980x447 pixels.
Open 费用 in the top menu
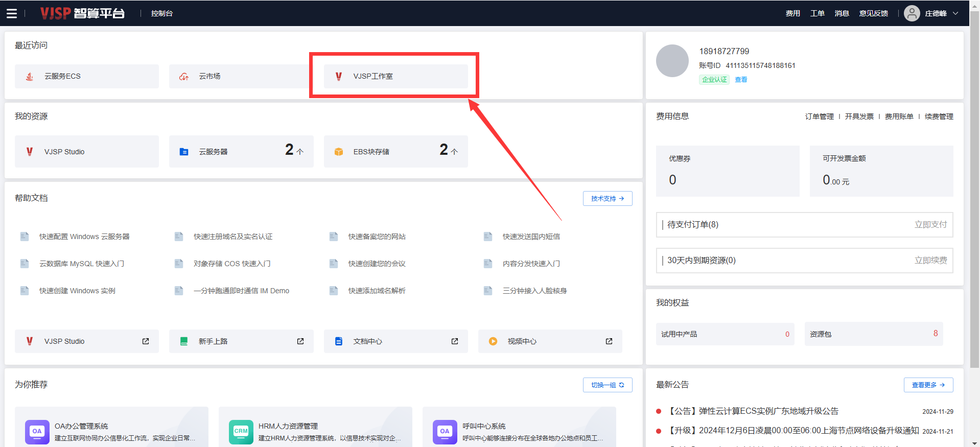pos(793,13)
